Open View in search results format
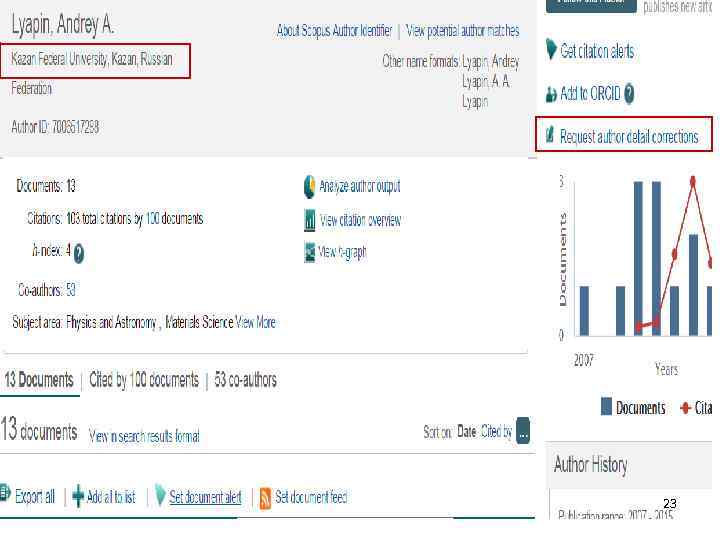 (x=144, y=436)
